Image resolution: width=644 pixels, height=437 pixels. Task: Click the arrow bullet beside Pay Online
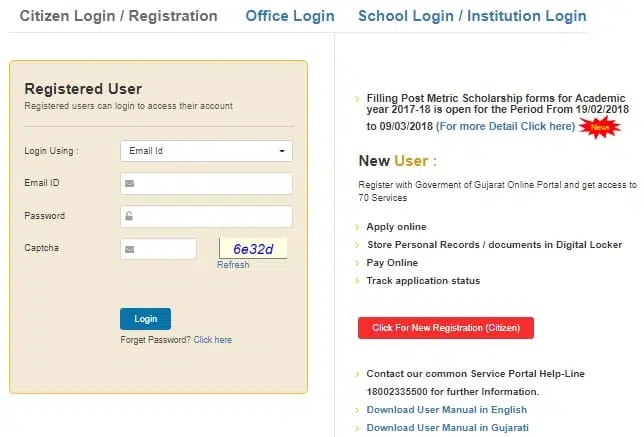point(357,263)
